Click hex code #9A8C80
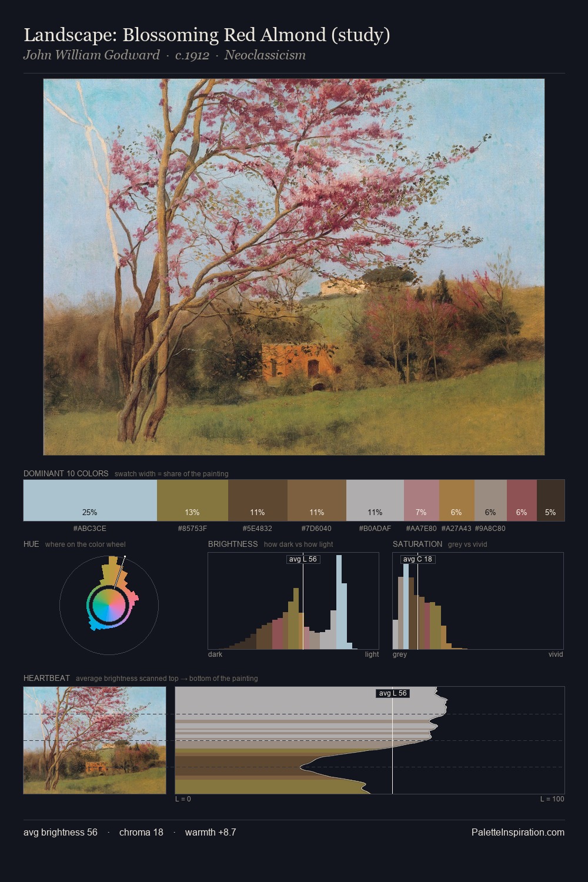The width and height of the screenshot is (588, 882). click(x=490, y=529)
